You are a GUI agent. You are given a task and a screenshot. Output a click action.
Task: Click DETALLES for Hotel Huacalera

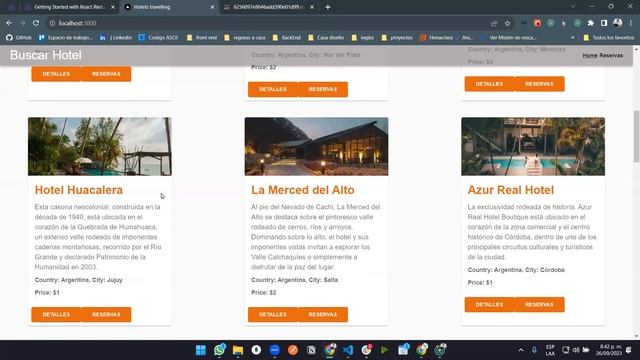click(x=56, y=315)
